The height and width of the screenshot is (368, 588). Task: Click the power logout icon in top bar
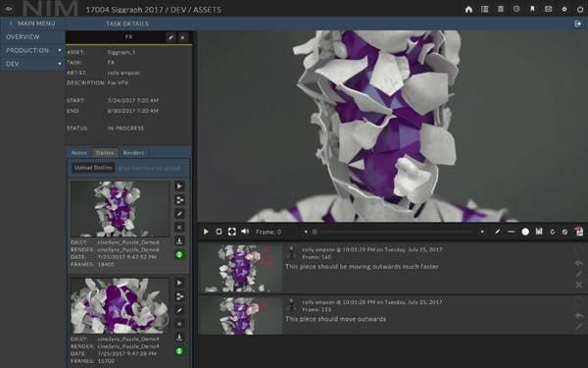[580, 10]
